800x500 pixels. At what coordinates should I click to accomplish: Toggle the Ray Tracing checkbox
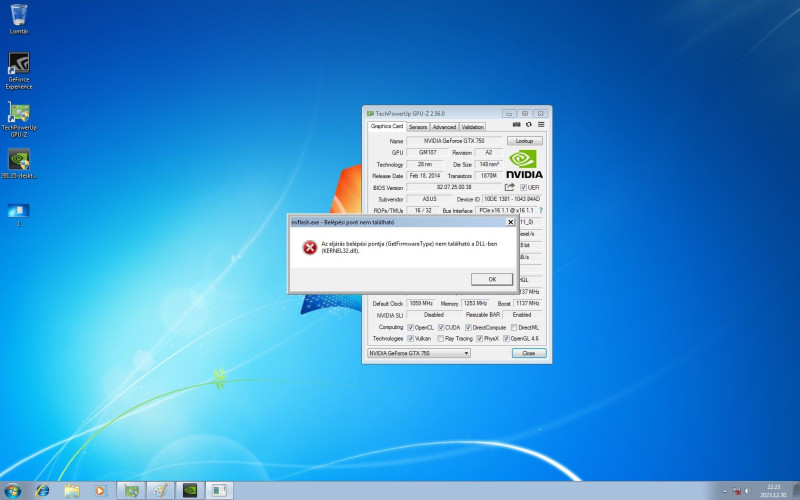pyautogui.click(x=440, y=339)
